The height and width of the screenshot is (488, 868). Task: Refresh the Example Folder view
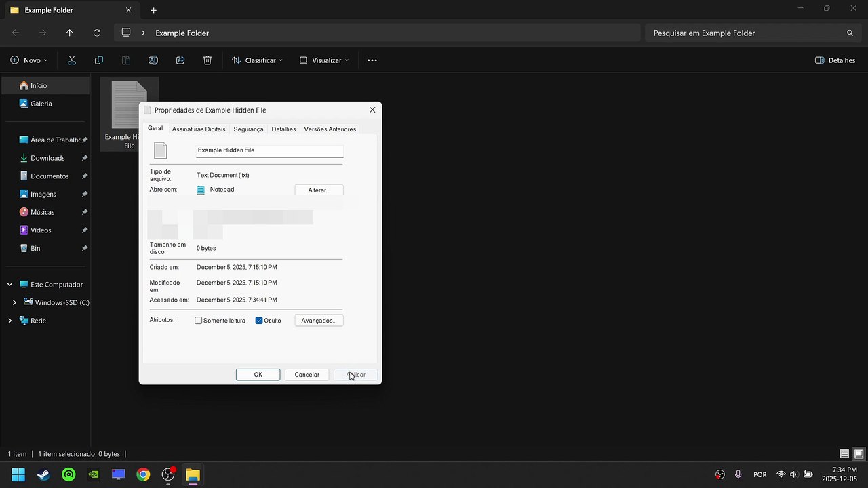97,33
